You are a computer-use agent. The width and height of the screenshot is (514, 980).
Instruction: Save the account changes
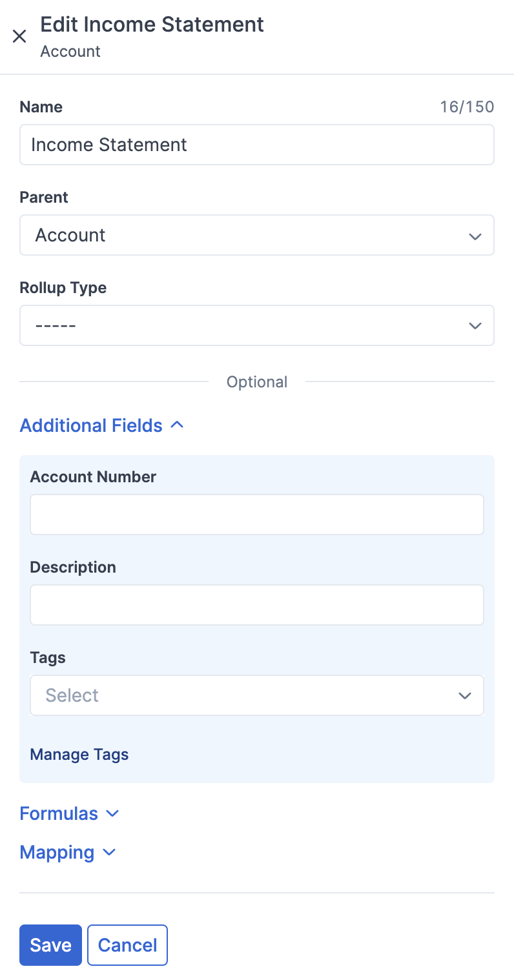pyautogui.click(x=50, y=945)
